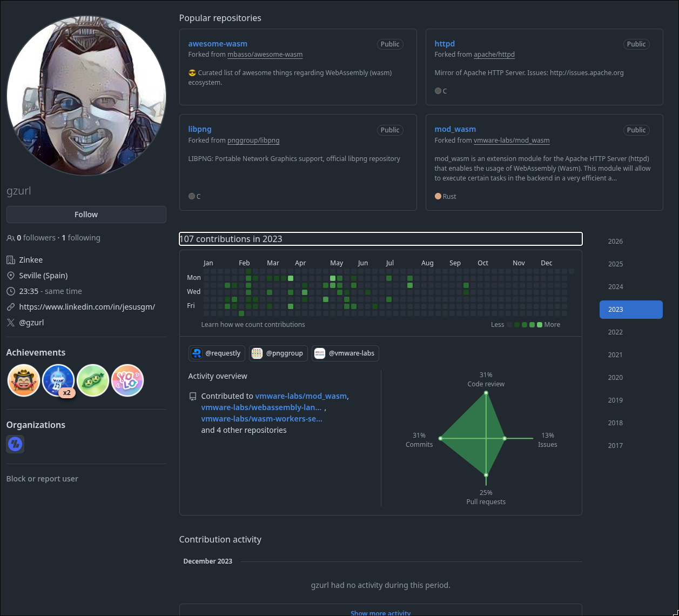Screen dimensions: 679x616
Task: Click Block or report user
Action: click(x=42, y=479)
